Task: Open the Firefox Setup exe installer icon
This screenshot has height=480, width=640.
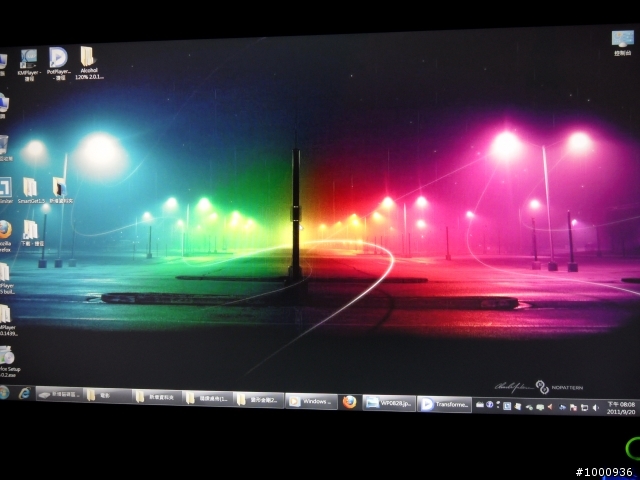Action: point(9,361)
